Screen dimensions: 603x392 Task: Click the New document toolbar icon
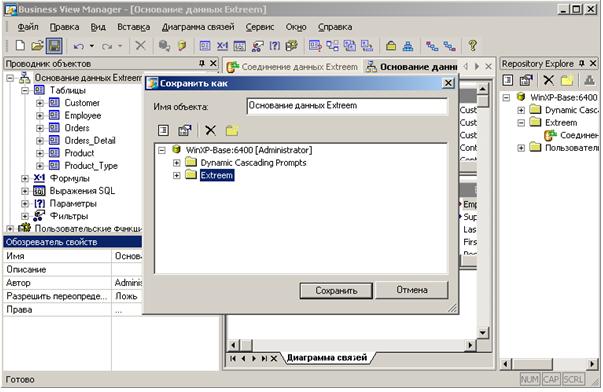pos(20,46)
